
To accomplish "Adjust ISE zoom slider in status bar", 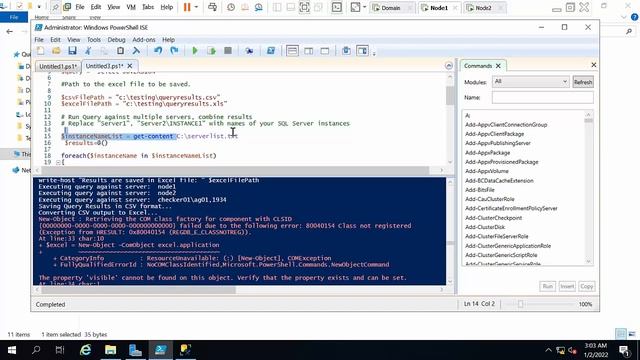I will tap(520, 304).
